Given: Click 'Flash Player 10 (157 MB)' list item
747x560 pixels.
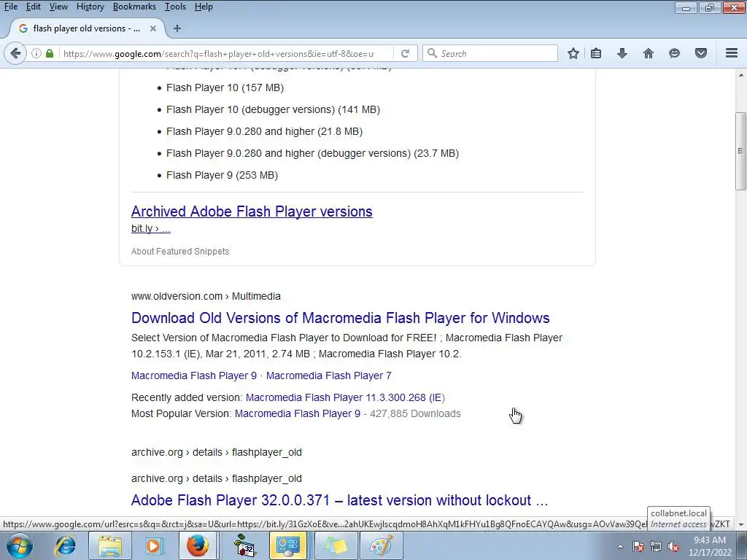Looking at the screenshot, I should pyautogui.click(x=225, y=87).
